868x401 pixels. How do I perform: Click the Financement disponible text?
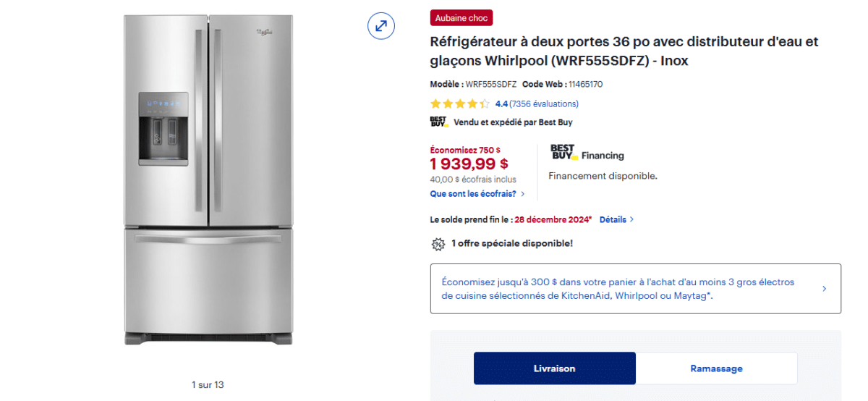[x=603, y=176]
